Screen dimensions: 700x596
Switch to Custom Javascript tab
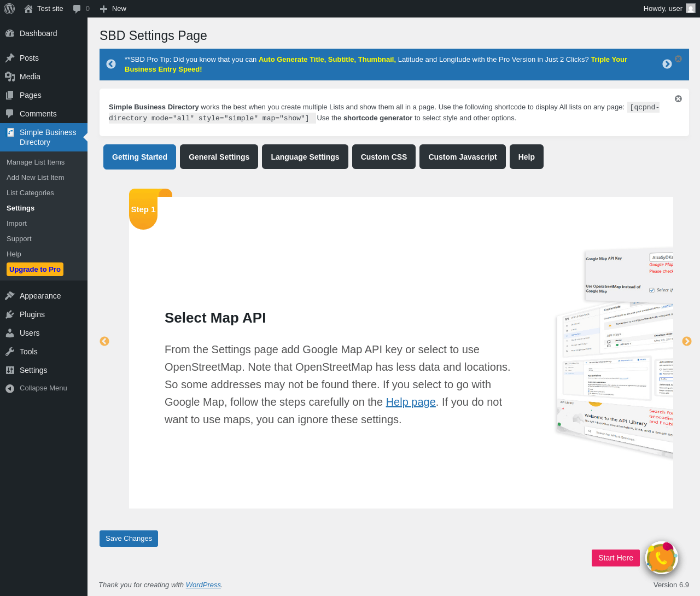(x=463, y=157)
